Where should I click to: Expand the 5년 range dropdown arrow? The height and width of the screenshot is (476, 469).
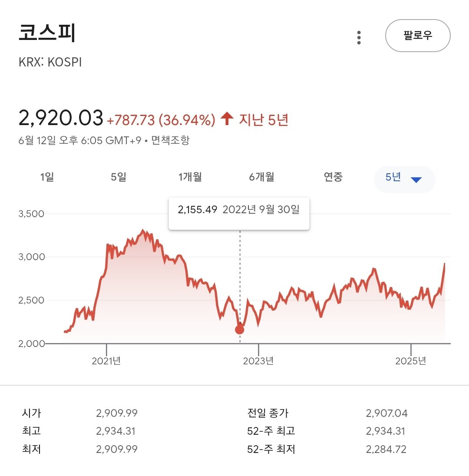coord(416,180)
